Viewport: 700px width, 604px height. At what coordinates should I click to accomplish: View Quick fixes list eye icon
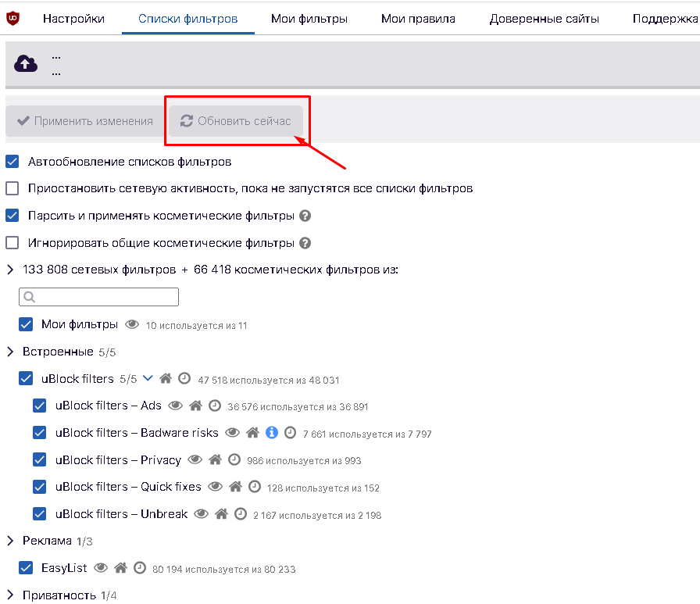[x=215, y=486]
